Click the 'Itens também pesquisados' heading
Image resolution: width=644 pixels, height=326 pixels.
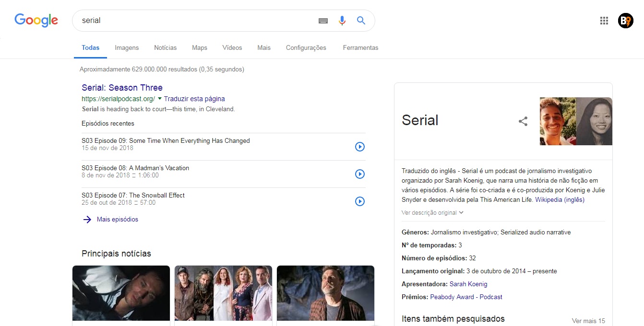453,318
